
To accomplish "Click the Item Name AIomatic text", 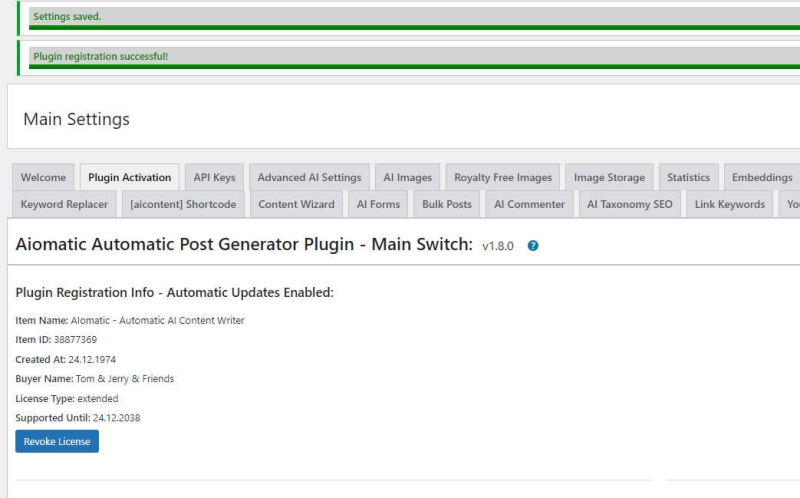I will [x=158, y=320].
